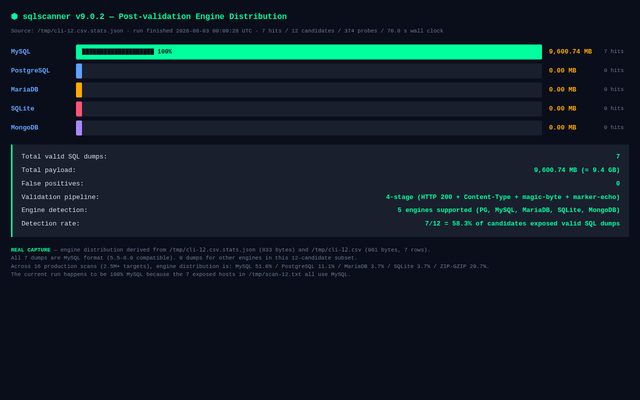Click the 0 hits count for SQLite
Viewport: 640px width, 400px height.
(x=613, y=109)
